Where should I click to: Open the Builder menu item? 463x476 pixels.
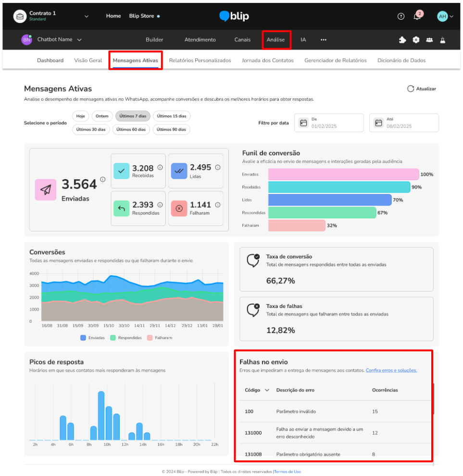coord(154,40)
